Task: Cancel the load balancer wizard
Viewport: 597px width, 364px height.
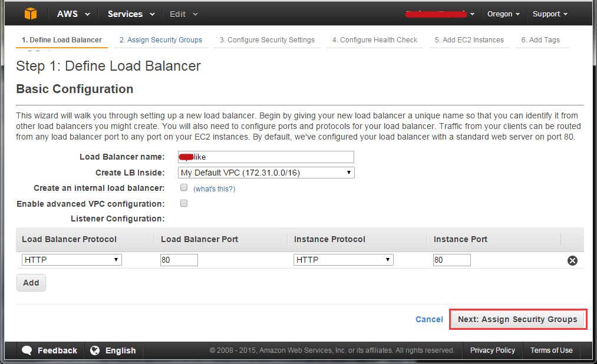Action: click(x=429, y=319)
